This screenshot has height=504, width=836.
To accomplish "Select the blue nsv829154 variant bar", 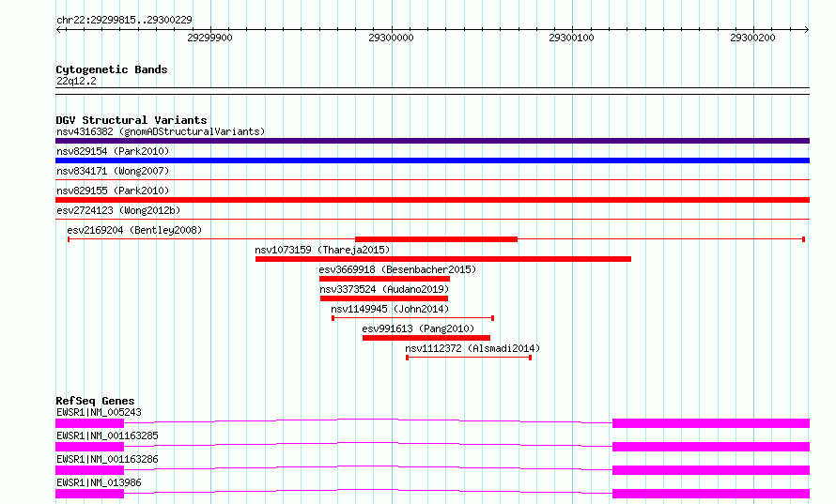I will click(432, 160).
